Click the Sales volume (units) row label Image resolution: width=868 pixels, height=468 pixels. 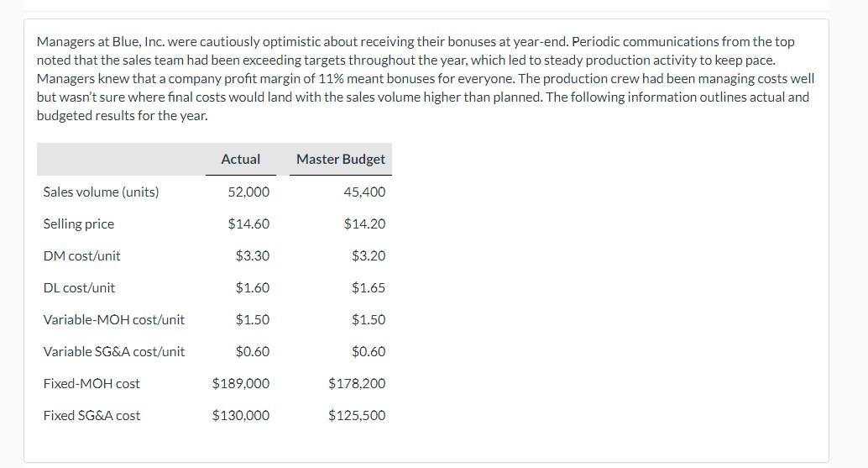(x=101, y=192)
